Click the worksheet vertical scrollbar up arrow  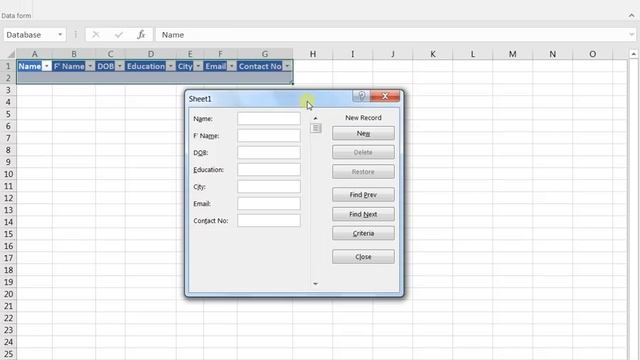[633, 54]
